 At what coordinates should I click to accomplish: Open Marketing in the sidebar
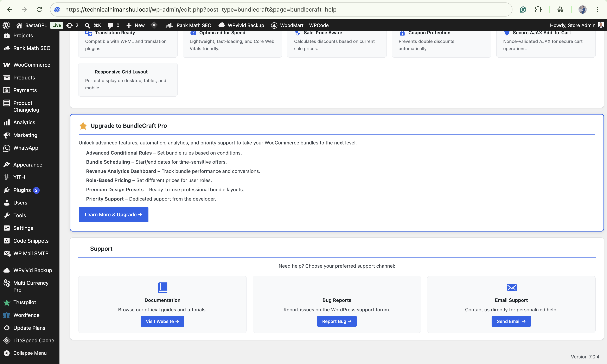(30, 135)
